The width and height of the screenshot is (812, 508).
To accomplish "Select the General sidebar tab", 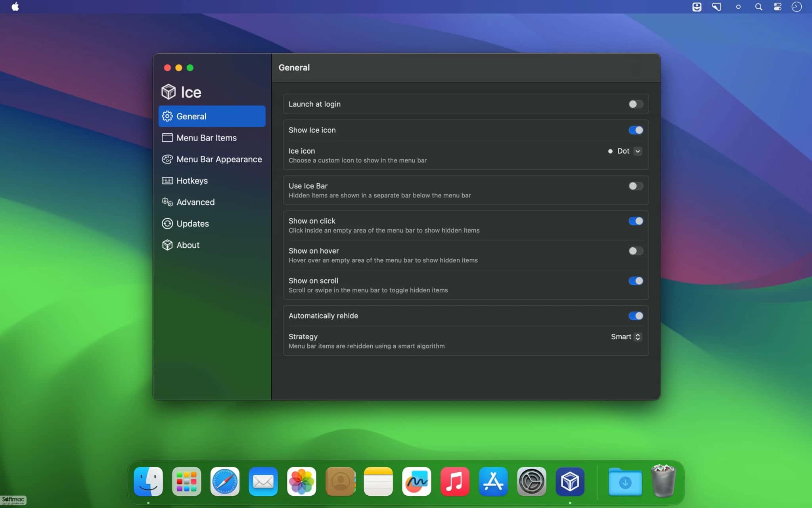I will click(x=212, y=116).
